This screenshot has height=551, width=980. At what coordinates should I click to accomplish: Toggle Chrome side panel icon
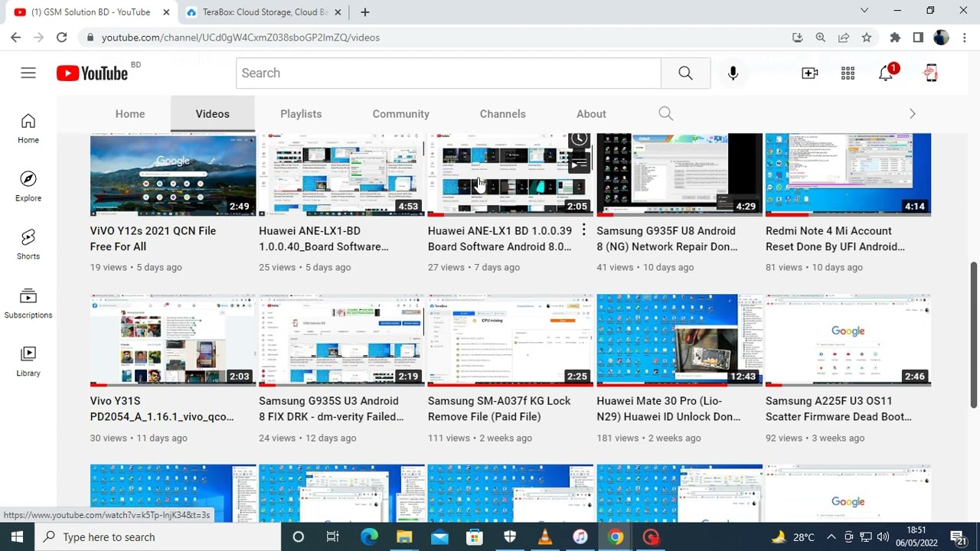918,37
